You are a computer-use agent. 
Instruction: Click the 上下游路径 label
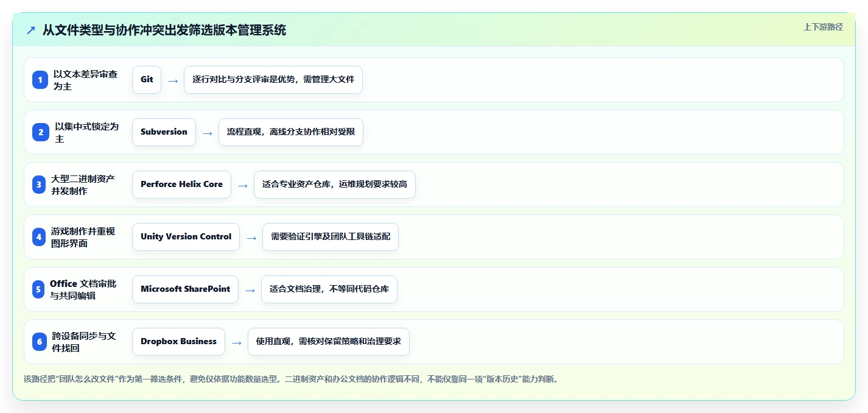[x=823, y=27]
